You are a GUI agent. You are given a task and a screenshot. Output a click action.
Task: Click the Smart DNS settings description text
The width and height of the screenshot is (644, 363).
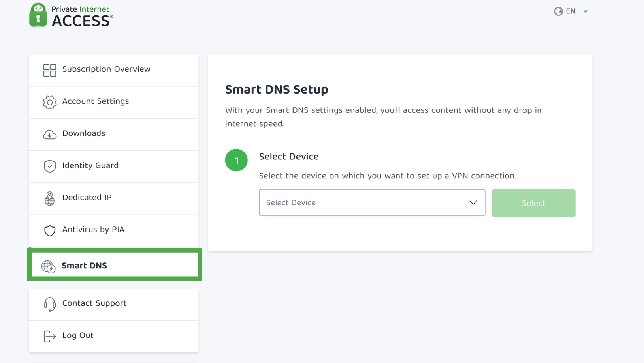[x=383, y=117]
